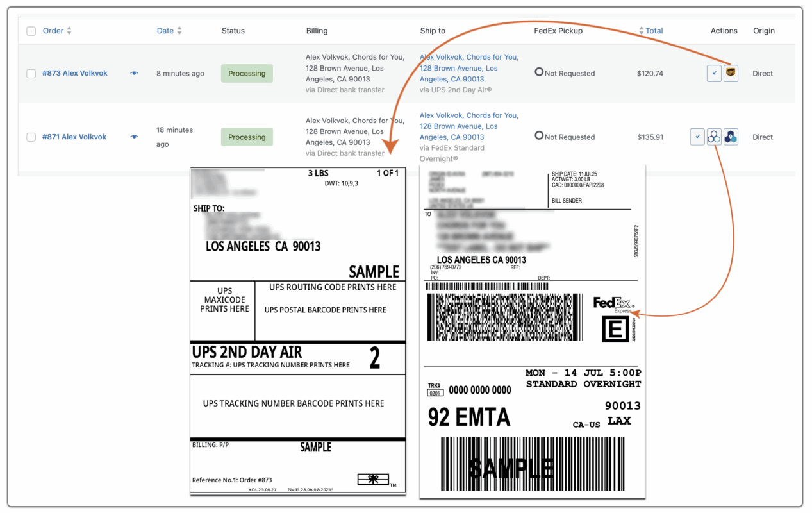This screenshot has width=812, height=513.
Task: Open order #871 Alex Volkvok
Action: pos(74,137)
